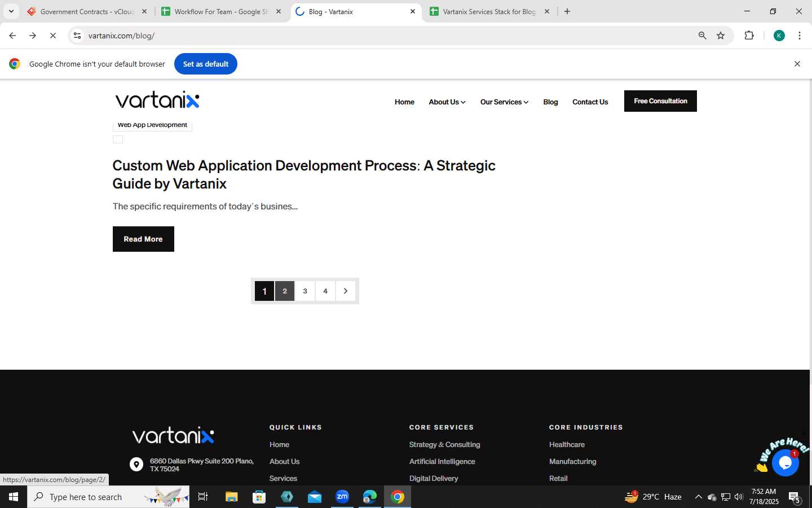Open Task View on the taskbar
Screen dimensions: 812x508
click(203, 497)
